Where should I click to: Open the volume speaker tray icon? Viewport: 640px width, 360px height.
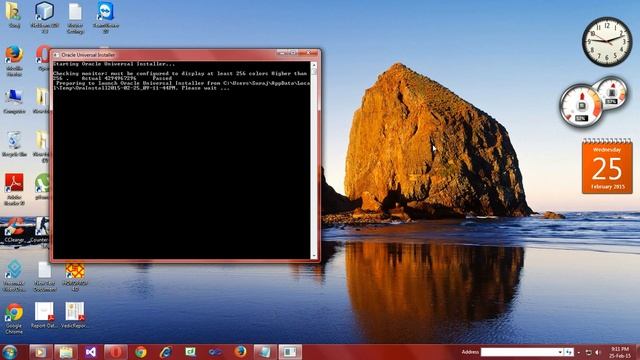[598, 352]
